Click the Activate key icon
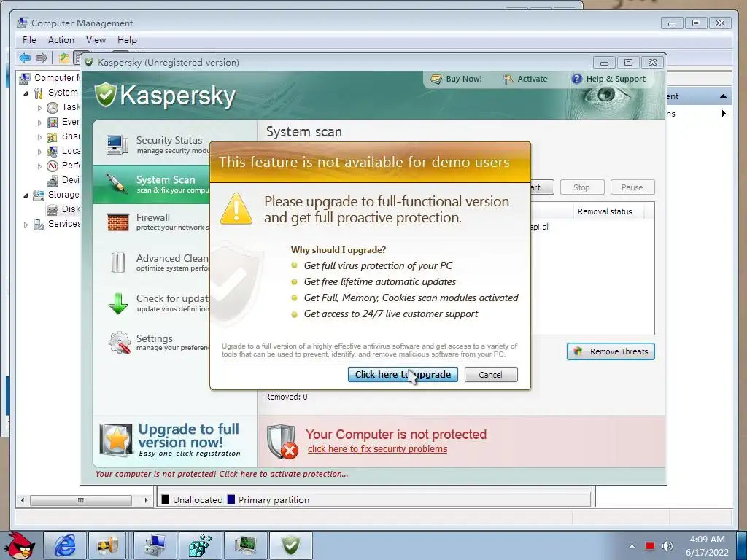This screenshot has width=747, height=560. [x=508, y=79]
